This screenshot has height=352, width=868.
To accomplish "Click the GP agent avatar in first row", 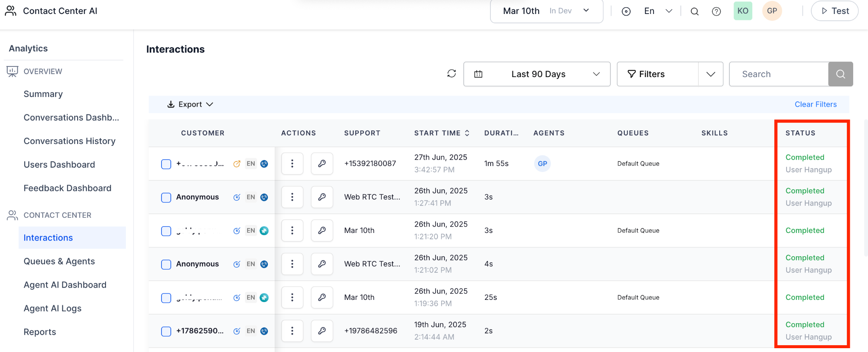I will [542, 164].
